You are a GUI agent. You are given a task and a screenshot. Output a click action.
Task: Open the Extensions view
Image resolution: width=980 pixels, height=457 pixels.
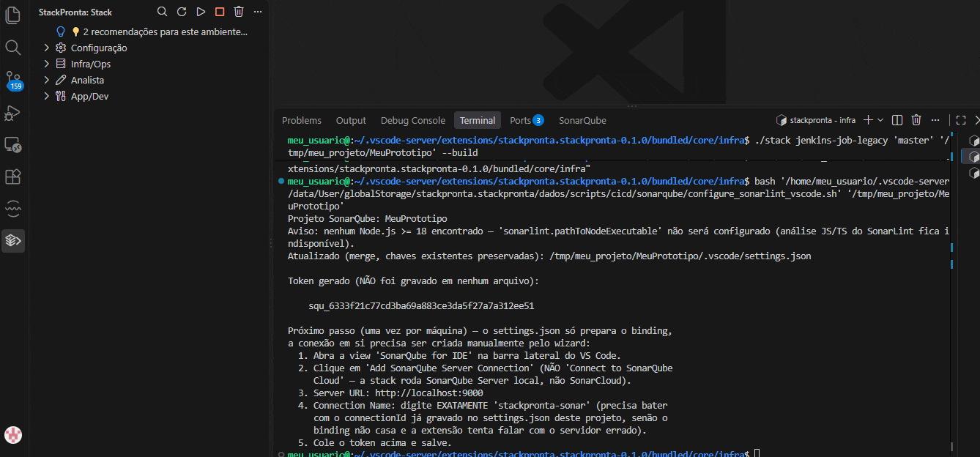[12, 177]
